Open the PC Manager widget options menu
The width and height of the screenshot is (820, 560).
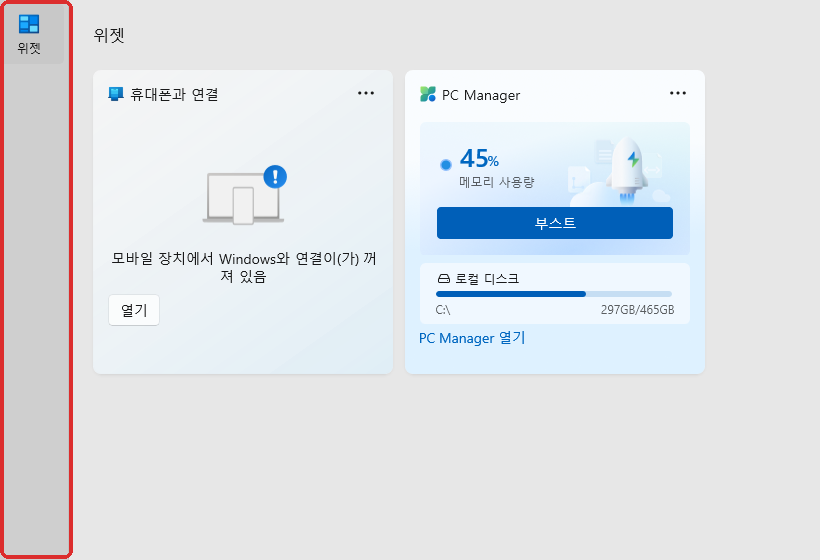click(x=678, y=93)
